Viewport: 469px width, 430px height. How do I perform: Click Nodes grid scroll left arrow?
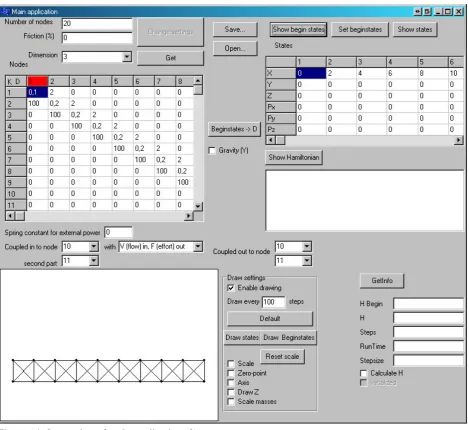pyautogui.click(x=10, y=216)
